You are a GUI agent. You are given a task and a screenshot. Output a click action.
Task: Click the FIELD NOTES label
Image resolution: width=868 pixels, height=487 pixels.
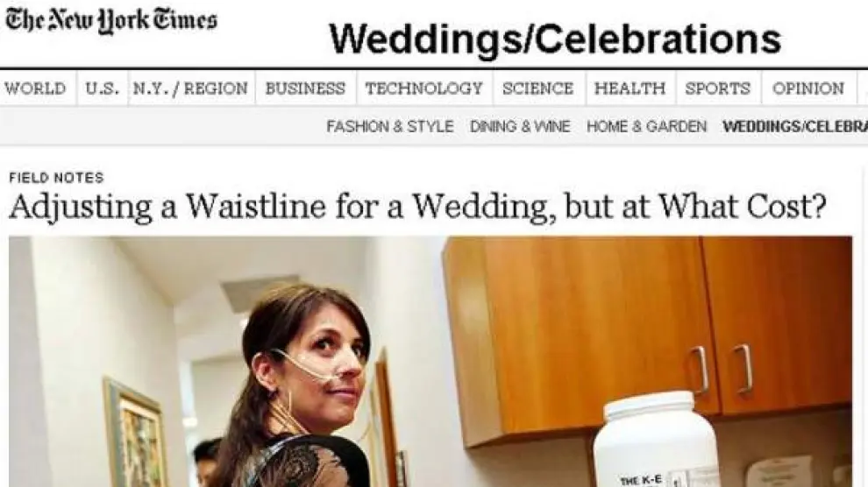56,178
